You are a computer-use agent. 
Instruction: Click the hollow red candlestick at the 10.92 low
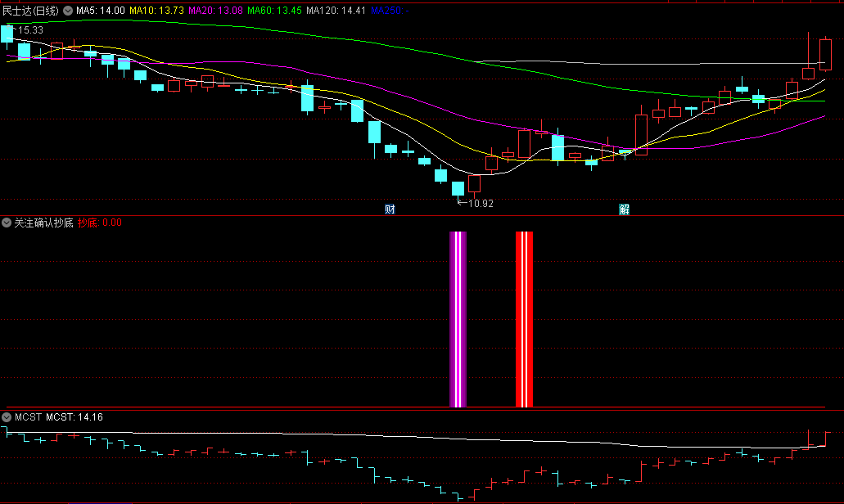click(474, 183)
